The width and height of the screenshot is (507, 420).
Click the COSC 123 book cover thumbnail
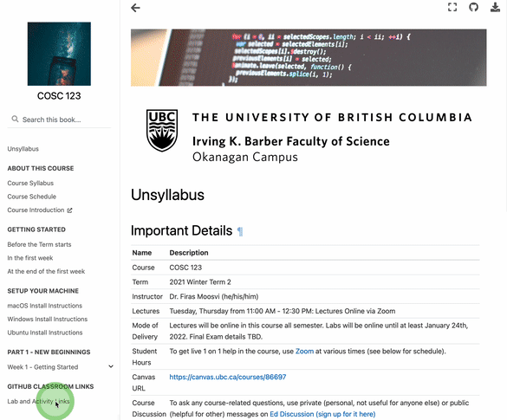pyautogui.click(x=59, y=54)
